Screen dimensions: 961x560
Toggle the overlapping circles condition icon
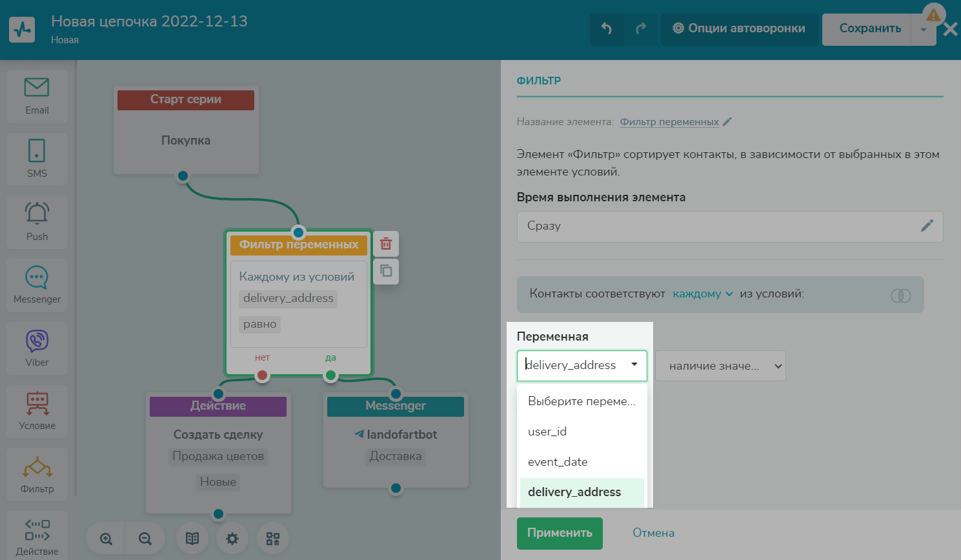click(x=901, y=295)
